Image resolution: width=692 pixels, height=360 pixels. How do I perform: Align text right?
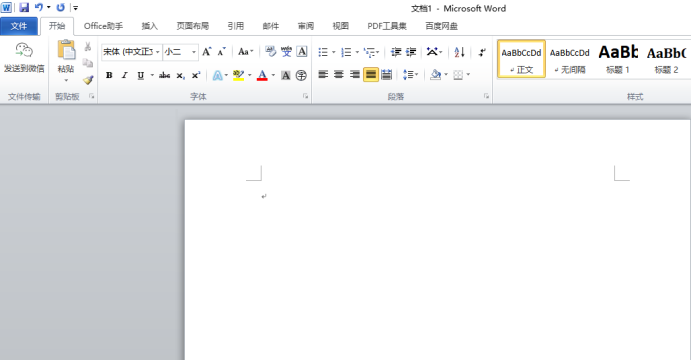354,75
